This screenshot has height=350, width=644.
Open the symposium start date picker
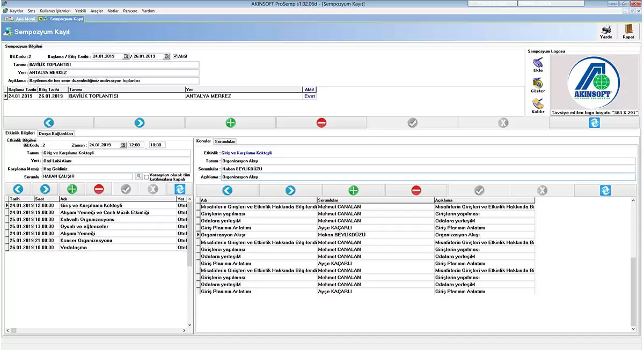(126, 56)
